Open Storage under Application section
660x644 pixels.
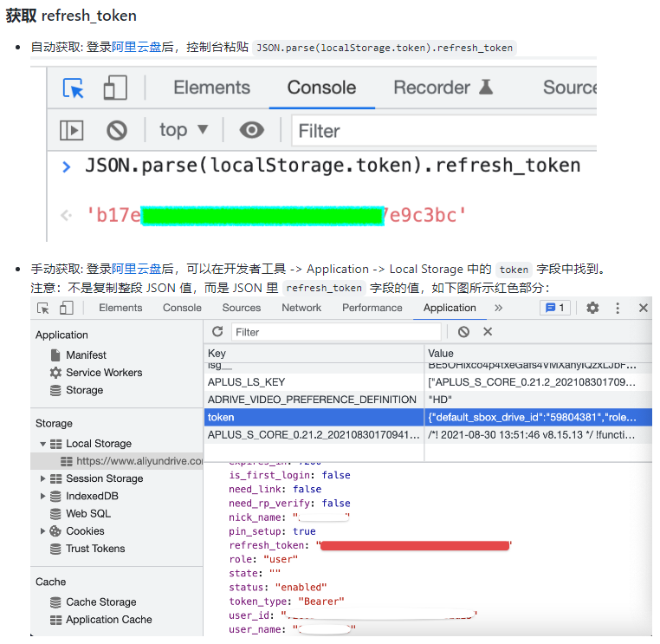tap(76, 390)
